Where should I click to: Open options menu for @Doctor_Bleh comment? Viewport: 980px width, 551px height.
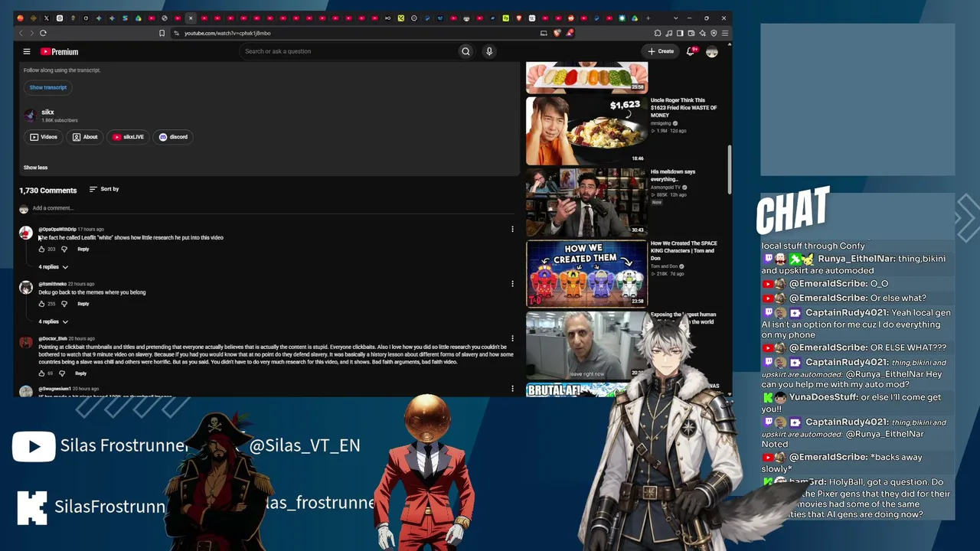coord(512,338)
